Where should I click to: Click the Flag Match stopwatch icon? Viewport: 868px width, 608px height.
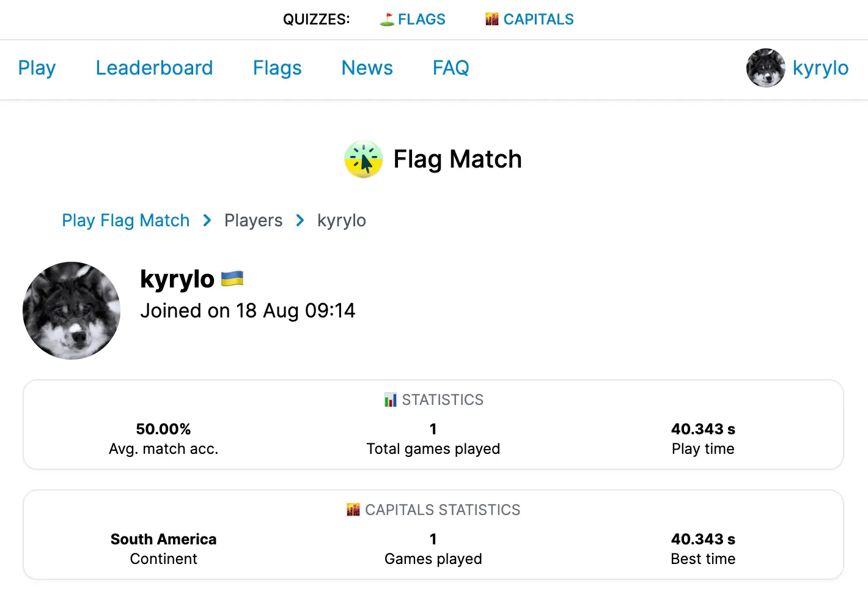pos(364,160)
